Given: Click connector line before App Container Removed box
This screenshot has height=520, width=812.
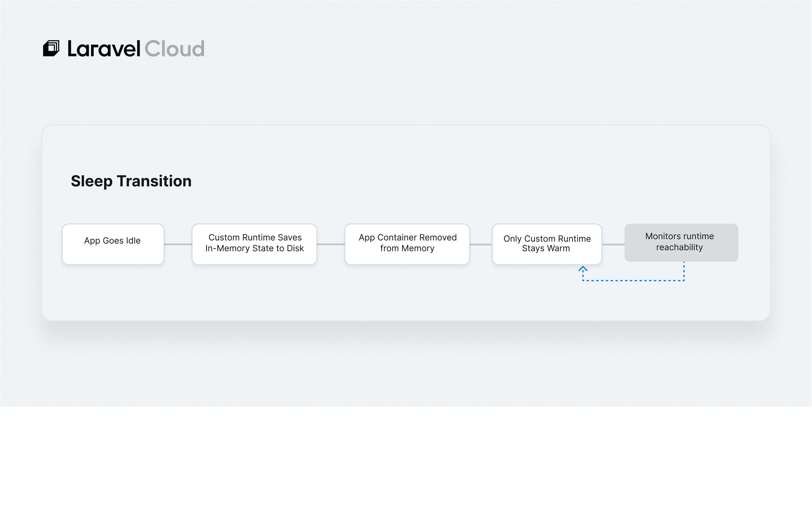Looking at the screenshot, I should tap(331, 244).
